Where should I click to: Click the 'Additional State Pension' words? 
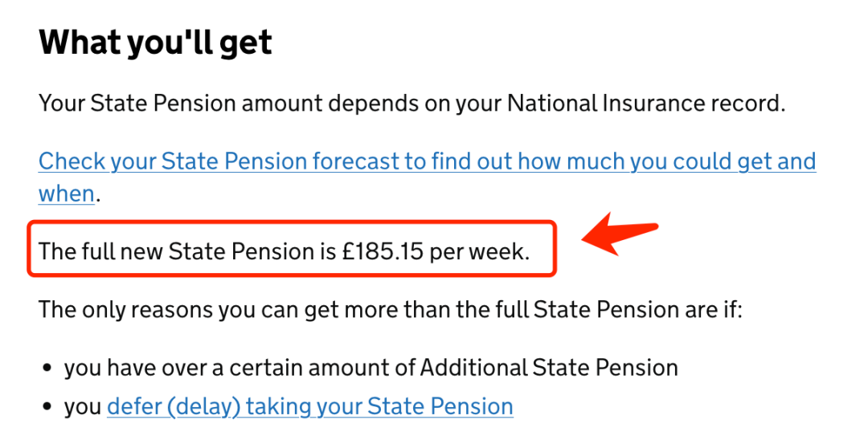pos(549,368)
